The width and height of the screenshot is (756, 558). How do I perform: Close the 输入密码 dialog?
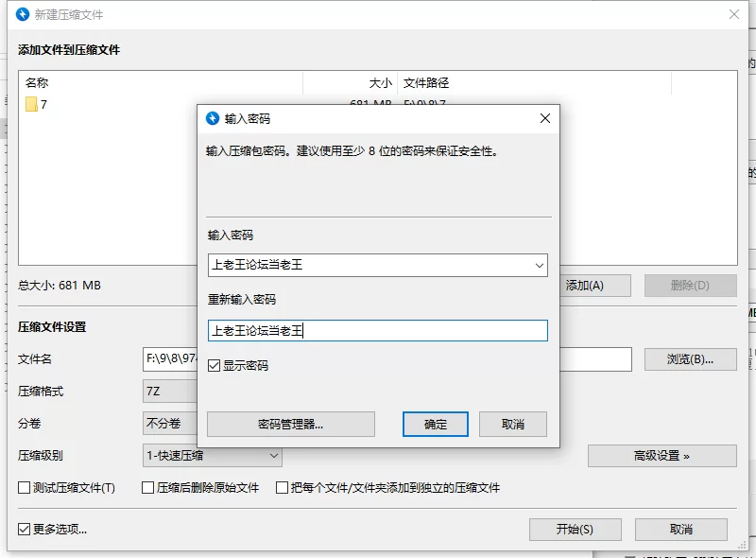click(x=545, y=118)
